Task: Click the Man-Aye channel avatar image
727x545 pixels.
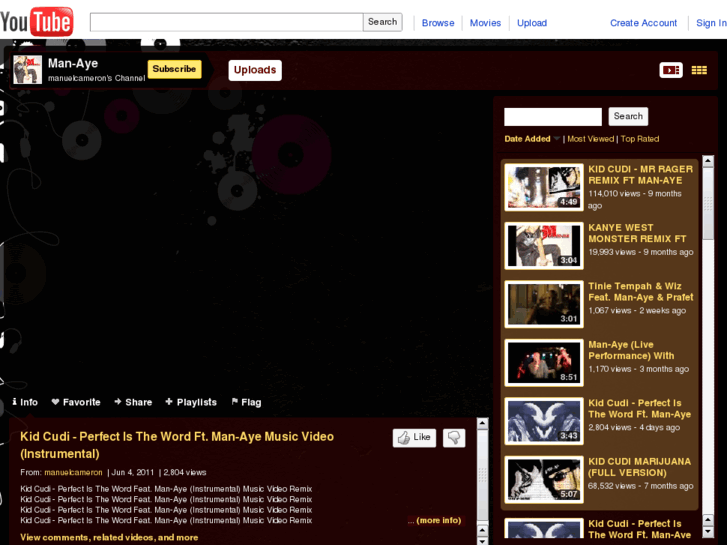Action: (27, 70)
